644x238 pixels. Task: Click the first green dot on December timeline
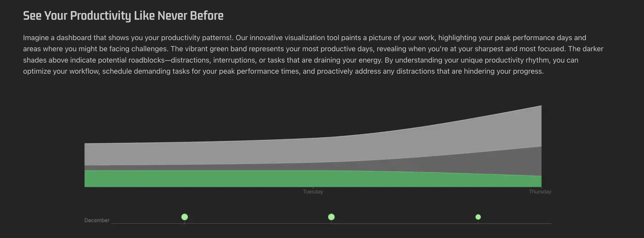(184, 217)
